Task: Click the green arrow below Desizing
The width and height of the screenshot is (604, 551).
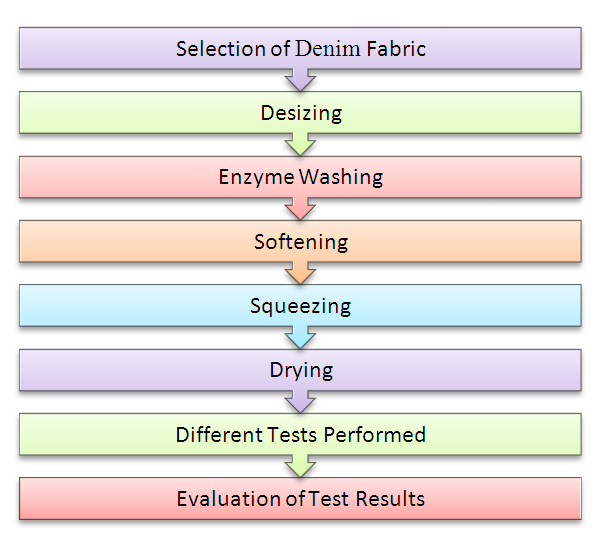Action: coord(301,144)
